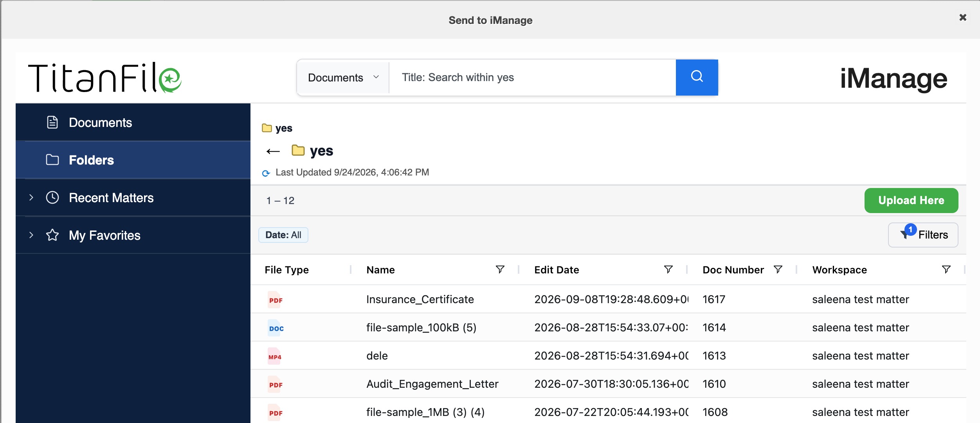Sort by the Doc Number column header
The image size is (980, 423).
point(733,270)
